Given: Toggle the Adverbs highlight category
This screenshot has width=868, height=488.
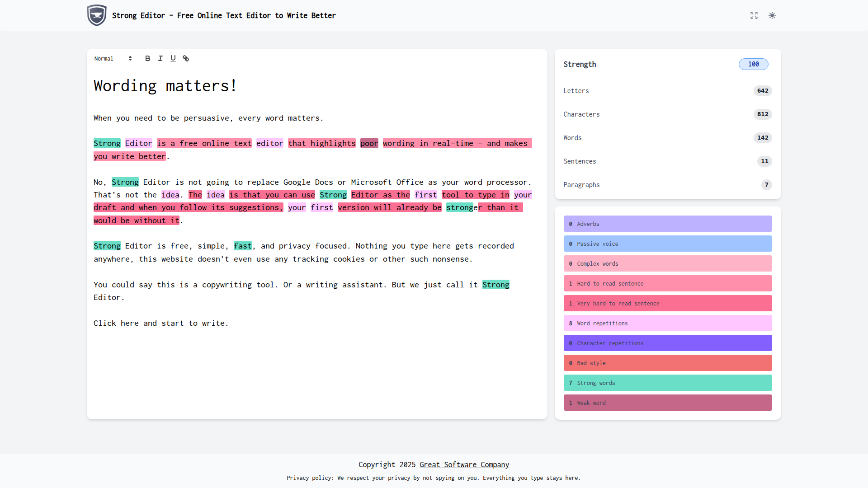Looking at the screenshot, I should 667,224.
